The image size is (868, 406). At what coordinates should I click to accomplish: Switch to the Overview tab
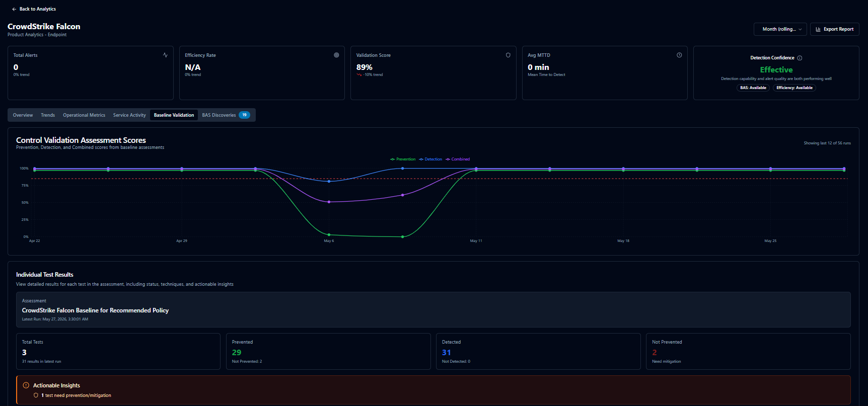pos(23,115)
